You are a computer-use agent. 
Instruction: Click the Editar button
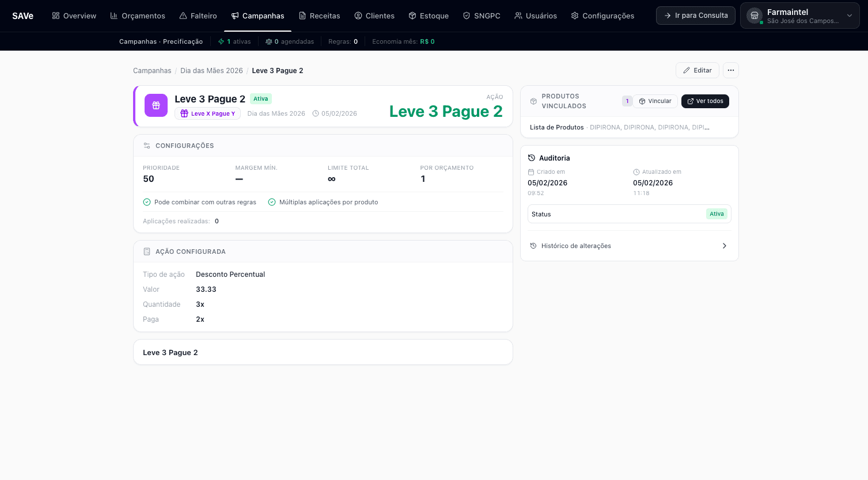[x=697, y=70]
